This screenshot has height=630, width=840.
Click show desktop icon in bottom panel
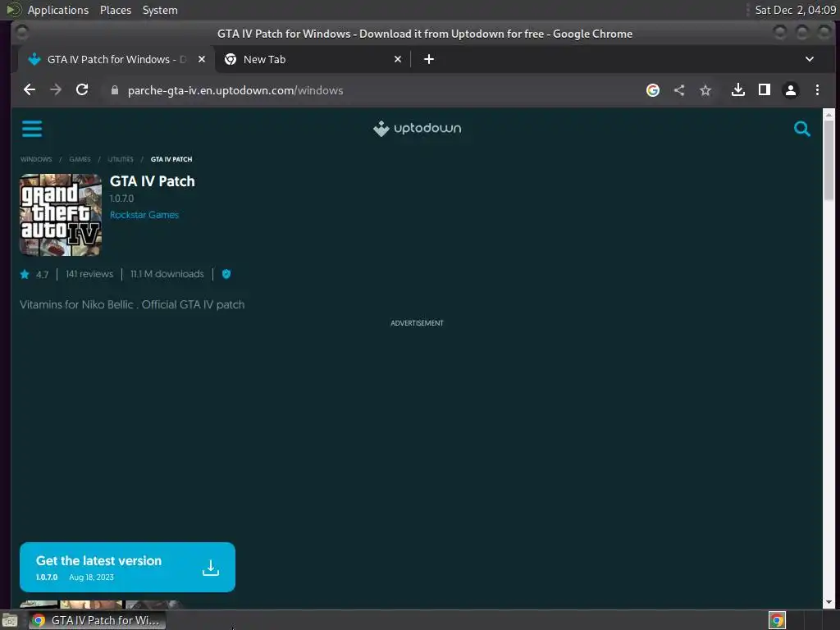9,620
